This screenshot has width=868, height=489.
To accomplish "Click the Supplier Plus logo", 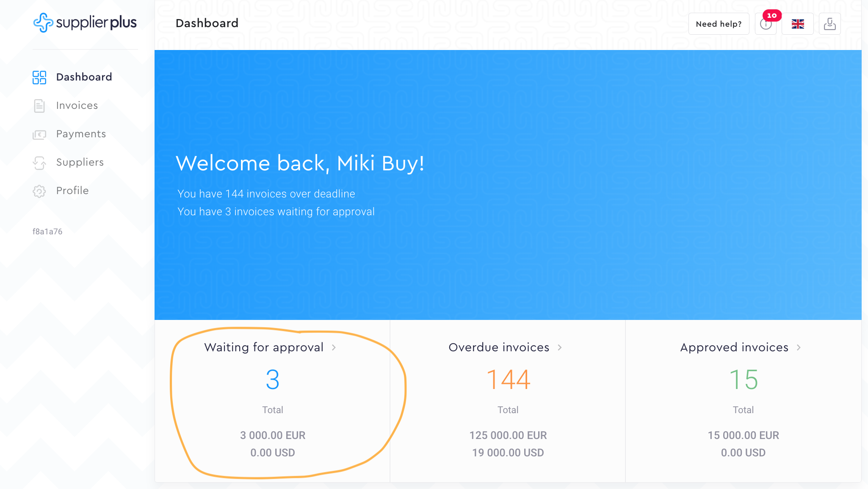I will click(85, 22).
